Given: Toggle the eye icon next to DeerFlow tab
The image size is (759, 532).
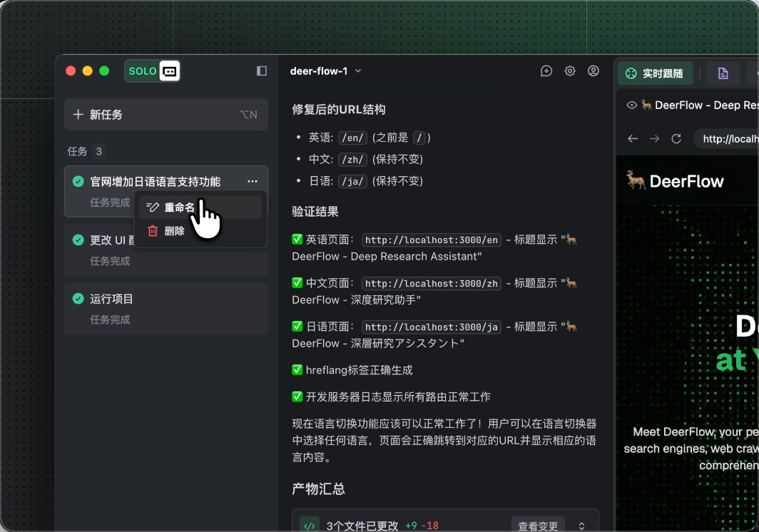Looking at the screenshot, I should pyautogui.click(x=631, y=105).
